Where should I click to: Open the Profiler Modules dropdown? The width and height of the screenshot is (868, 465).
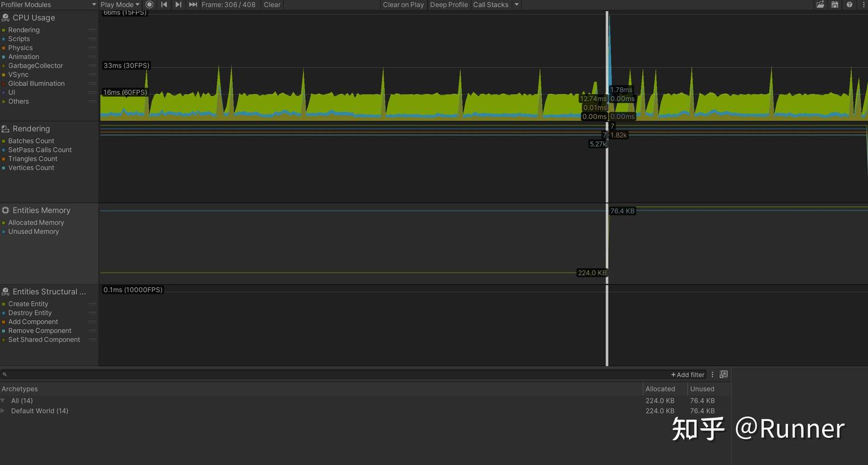click(48, 5)
